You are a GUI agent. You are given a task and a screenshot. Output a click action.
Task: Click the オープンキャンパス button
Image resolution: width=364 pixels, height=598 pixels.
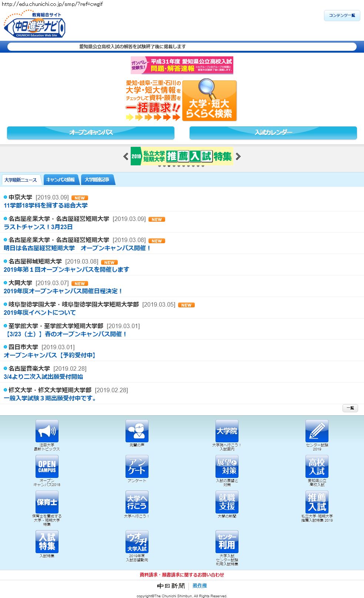coord(91,133)
